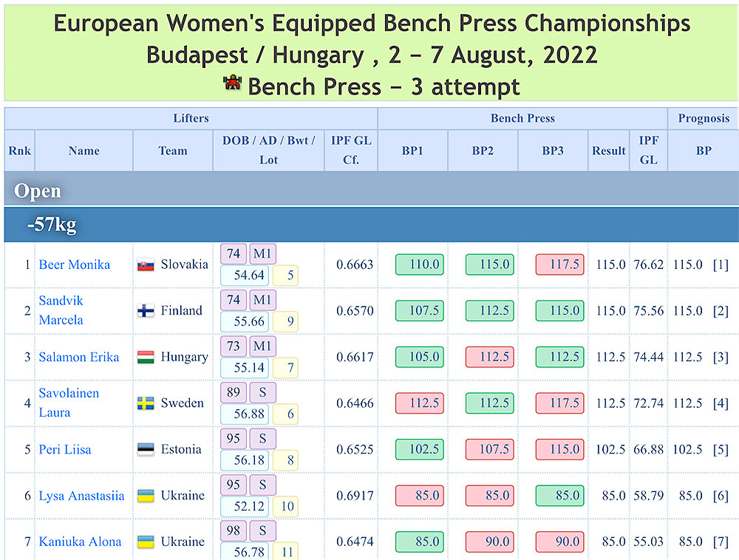
Task: Select Salamon Erika's failed 112.5 second attempt
Action: coord(490,357)
